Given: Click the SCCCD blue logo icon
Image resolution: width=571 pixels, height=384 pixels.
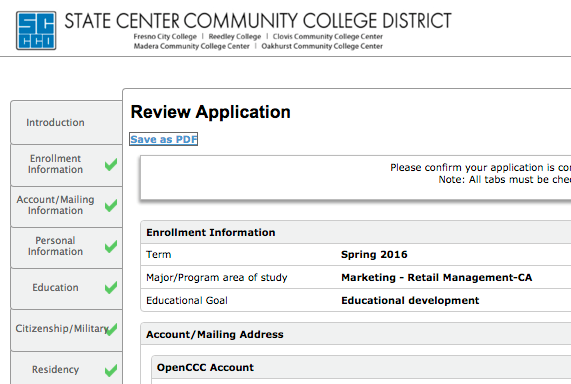Looking at the screenshot, I should click(36, 31).
